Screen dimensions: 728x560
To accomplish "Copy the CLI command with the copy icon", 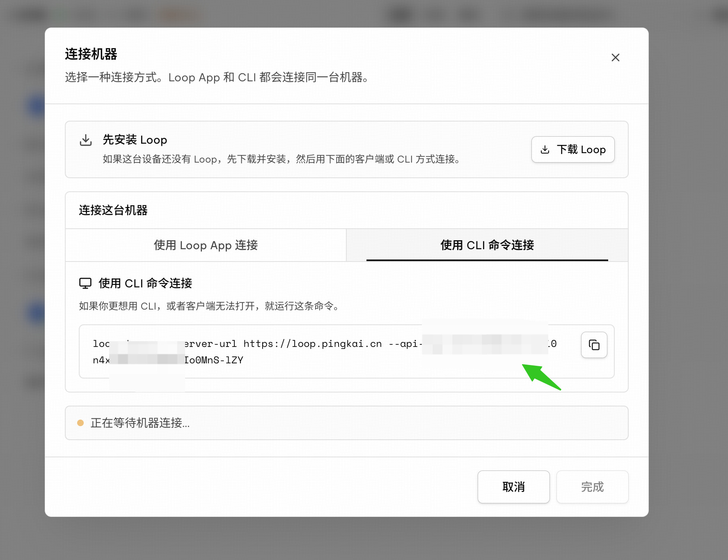I will [x=594, y=345].
